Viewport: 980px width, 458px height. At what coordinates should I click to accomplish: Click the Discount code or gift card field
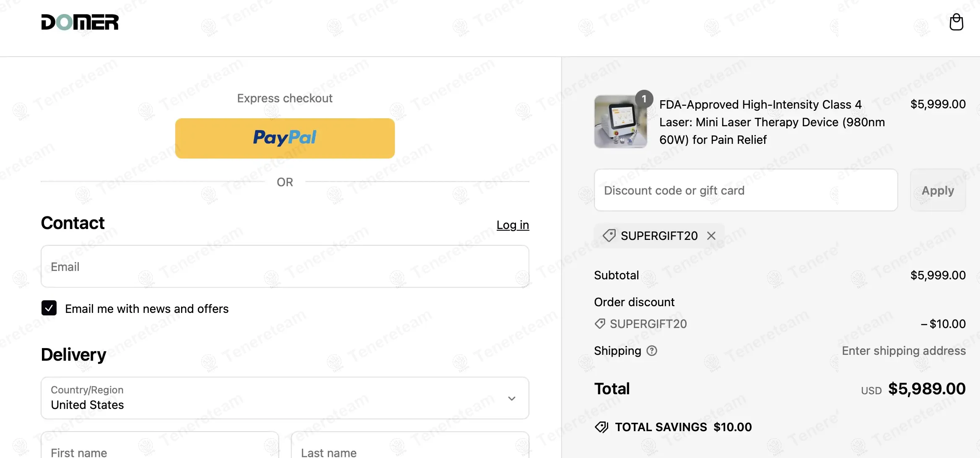point(746,190)
